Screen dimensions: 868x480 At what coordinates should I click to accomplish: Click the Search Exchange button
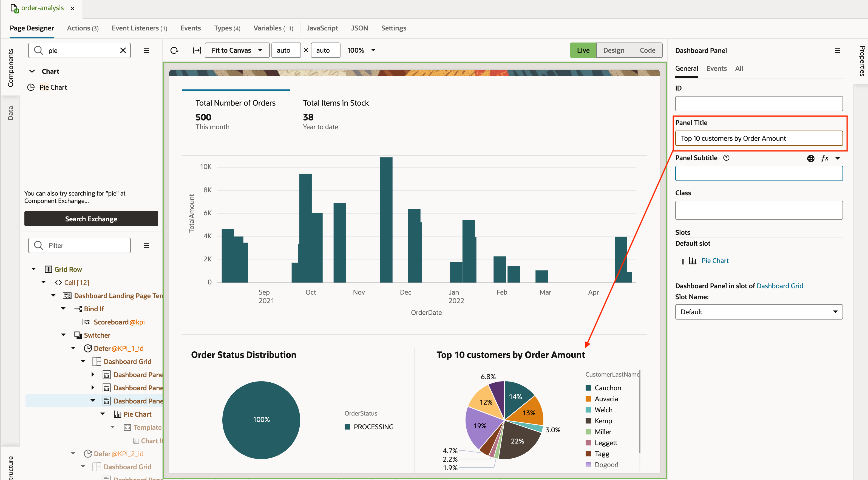click(x=91, y=218)
